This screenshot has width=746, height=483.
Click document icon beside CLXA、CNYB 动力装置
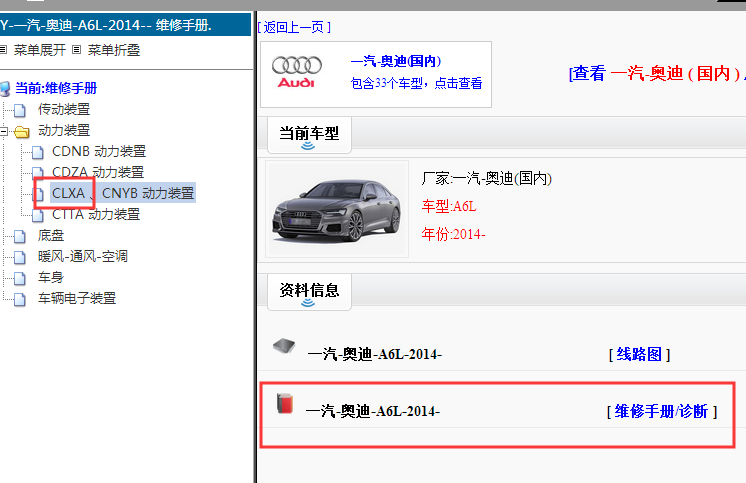tap(38, 194)
